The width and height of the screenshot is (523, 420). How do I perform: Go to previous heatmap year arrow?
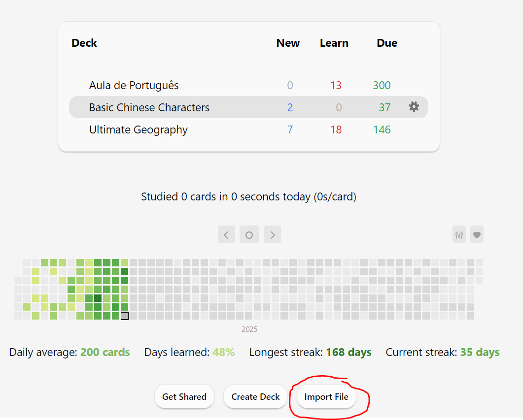(x=226, y=234)
